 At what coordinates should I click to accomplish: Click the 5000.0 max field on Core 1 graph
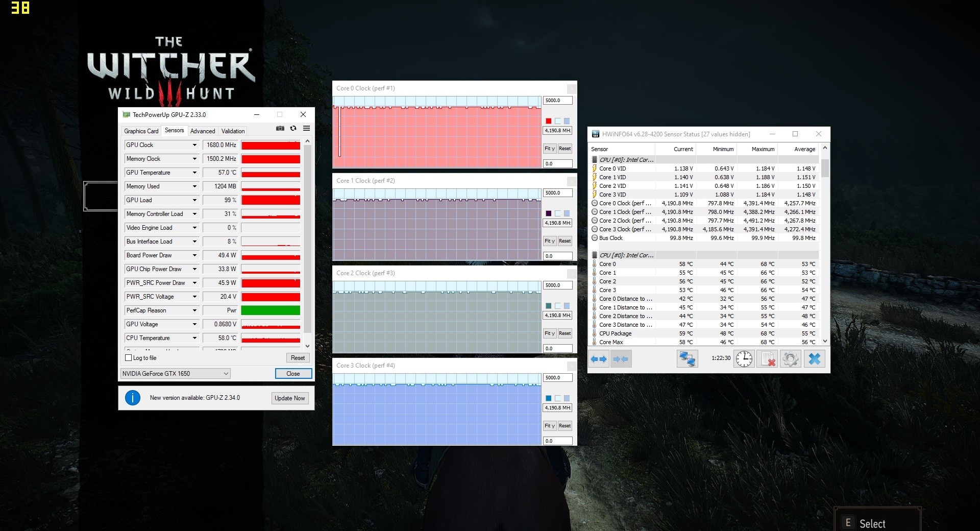[x=557, y=193]
